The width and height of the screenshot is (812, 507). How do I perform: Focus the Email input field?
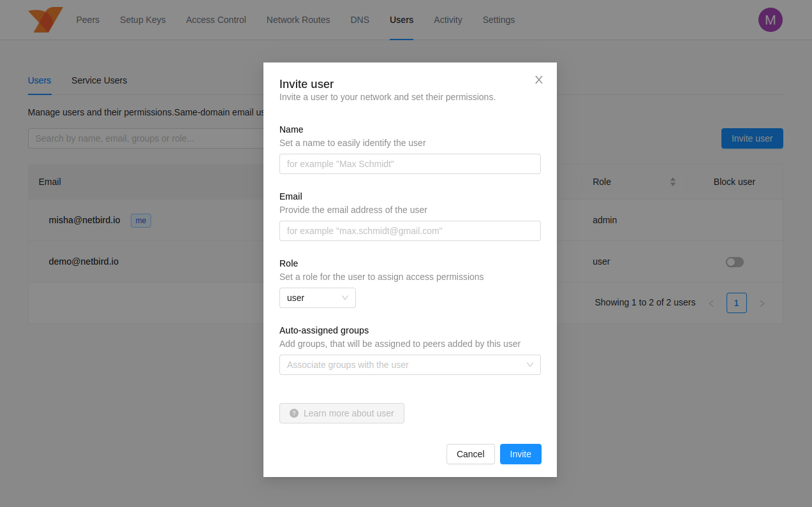tap(410, 231)
